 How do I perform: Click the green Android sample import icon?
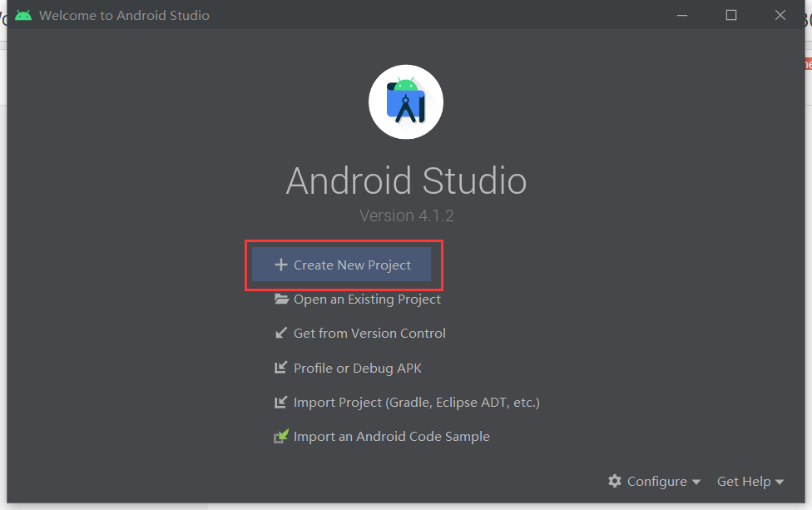point(280,437)
